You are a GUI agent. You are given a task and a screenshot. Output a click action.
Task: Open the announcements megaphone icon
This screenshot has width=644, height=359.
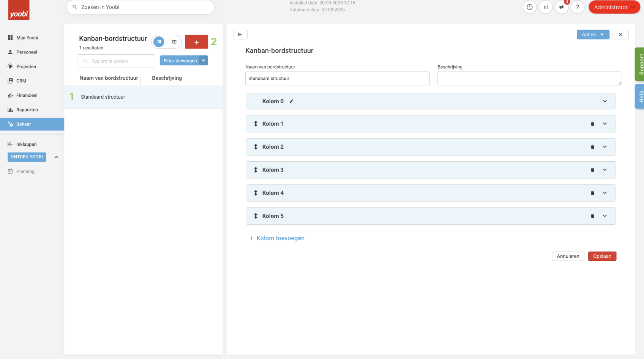pyautogui.click(x=561, y=7)
